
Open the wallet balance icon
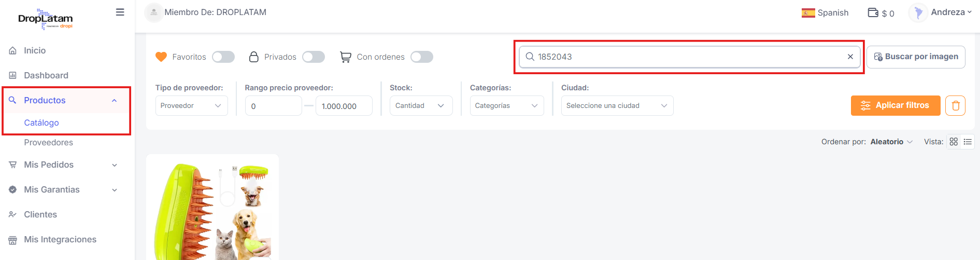[873, 12]
